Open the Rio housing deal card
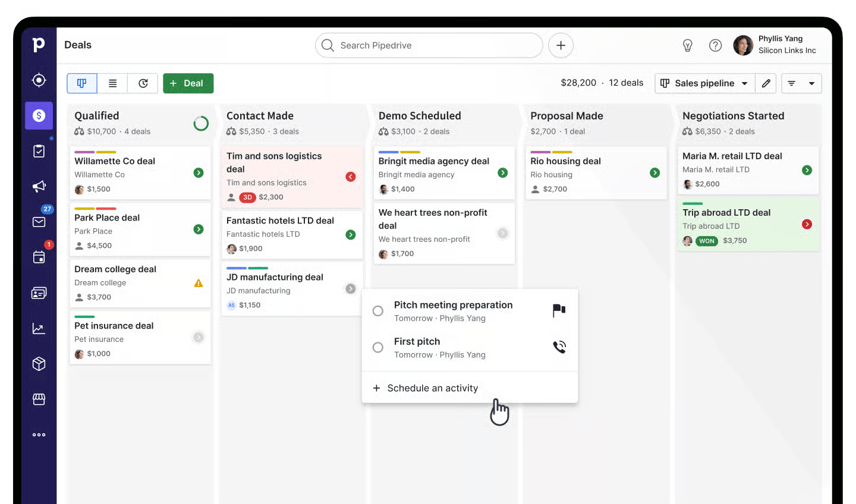This screenshot has height=504, width=856. (x=596, y=173)
